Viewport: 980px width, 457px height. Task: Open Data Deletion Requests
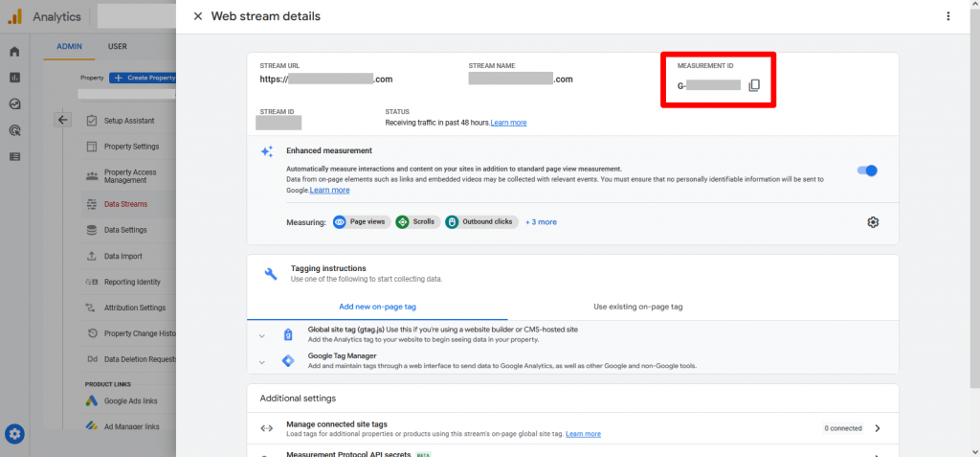(x=140, y=359)
